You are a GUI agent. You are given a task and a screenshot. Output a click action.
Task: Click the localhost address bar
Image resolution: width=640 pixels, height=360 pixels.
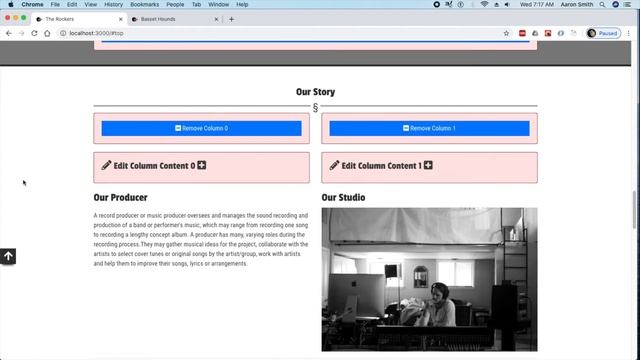pos(282,33)
